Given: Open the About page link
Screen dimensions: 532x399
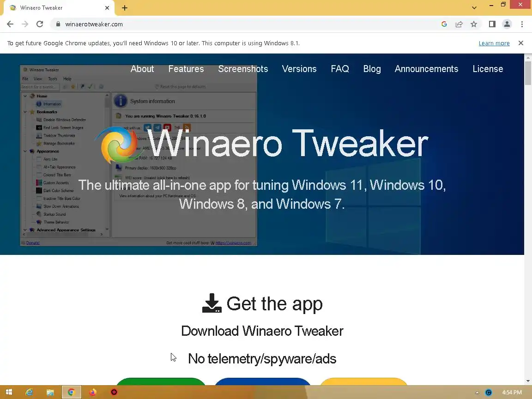Looking at the screenshot, I should point(142,69).
